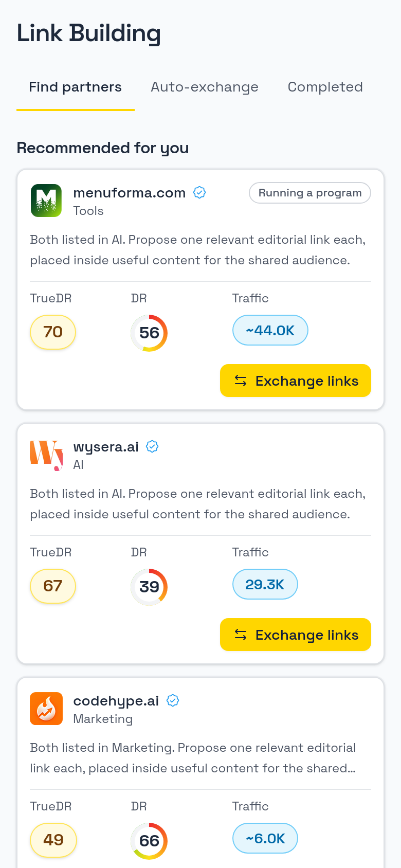The image size is (401, 868).
Task: Click verified badge next to wysera.ai
Action: click(152, 447)
